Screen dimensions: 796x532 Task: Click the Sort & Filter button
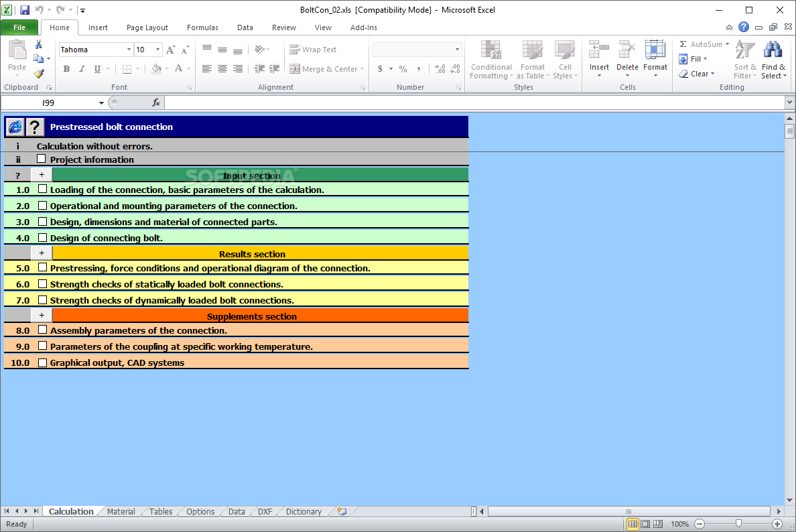(x=745, y=60)
